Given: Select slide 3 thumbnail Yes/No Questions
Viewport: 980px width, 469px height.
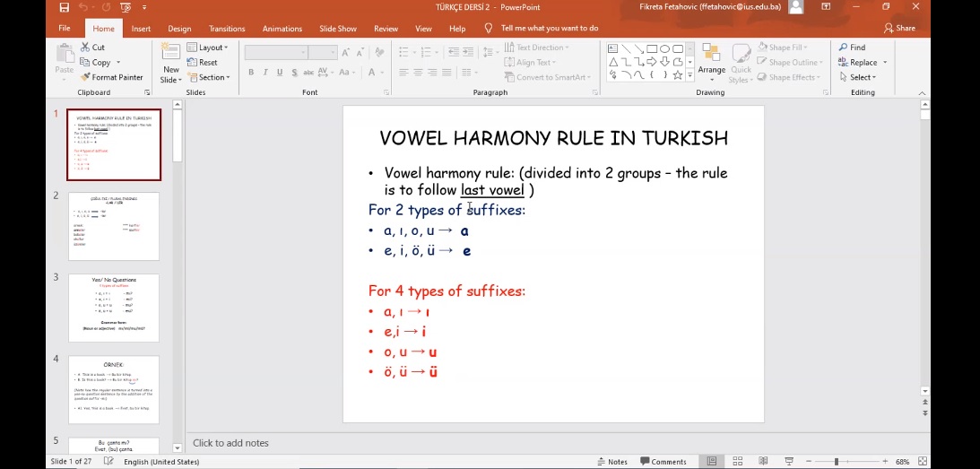Looking at the screenshot, I should pyautogui.click(x=114, y=308).
